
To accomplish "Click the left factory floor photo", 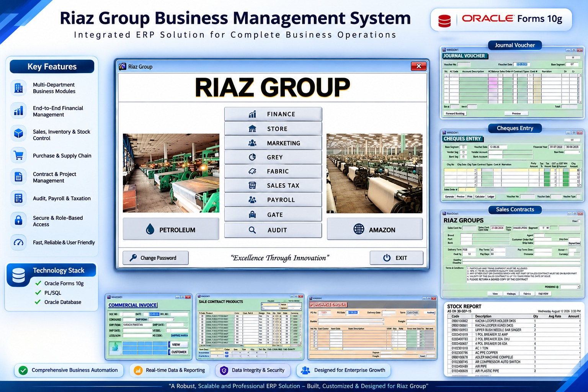I will tap(171, 173).
